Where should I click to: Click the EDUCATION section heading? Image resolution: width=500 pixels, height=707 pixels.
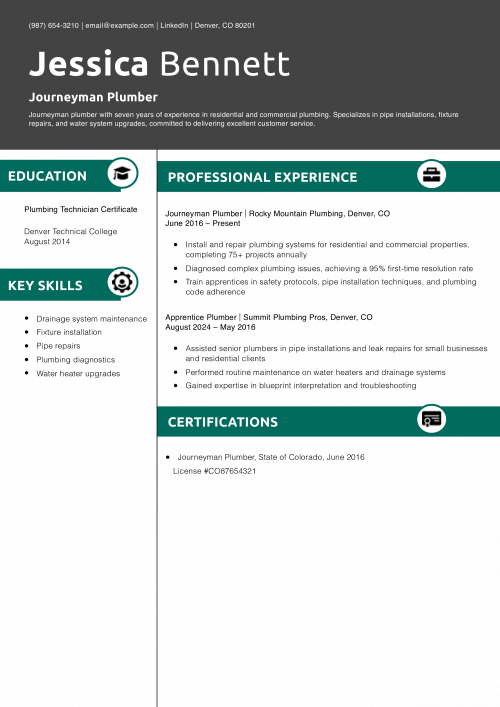(x=47, y=176)
